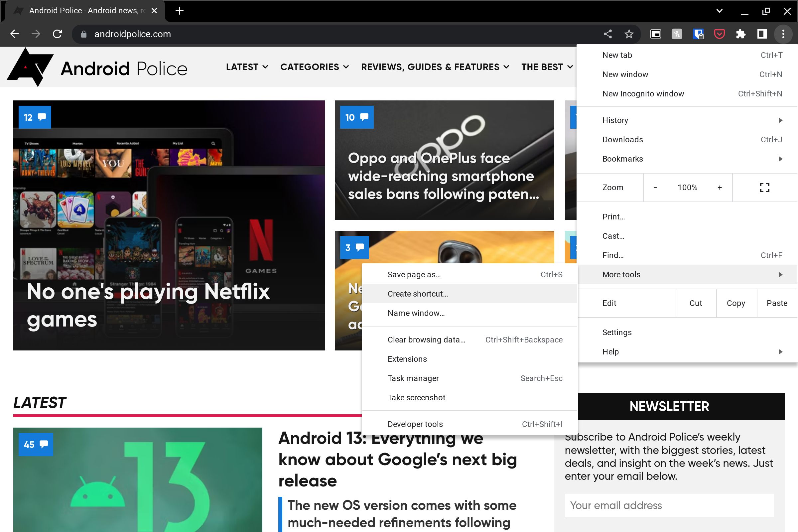The height and width of the screenshot is (532, 798).
Task: Expand the CATEGORIES navigation dropdown
Action: [x=314, y=67]
